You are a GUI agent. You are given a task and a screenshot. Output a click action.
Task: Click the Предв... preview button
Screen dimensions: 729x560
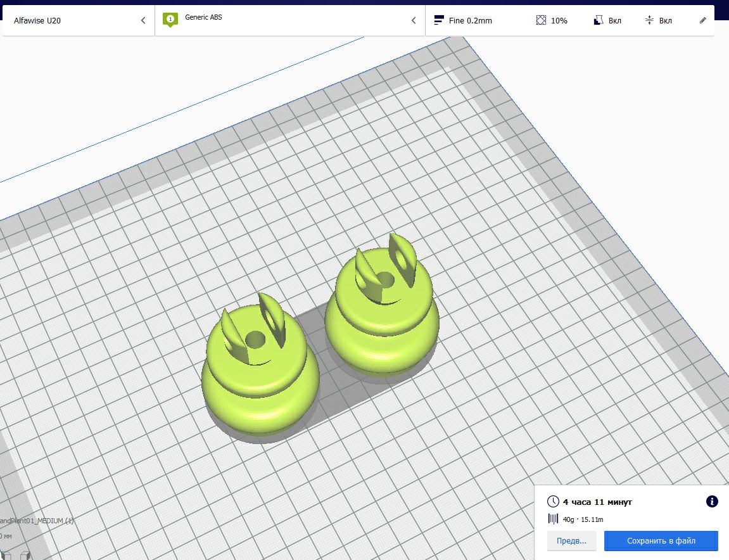(x=571, y=540)
